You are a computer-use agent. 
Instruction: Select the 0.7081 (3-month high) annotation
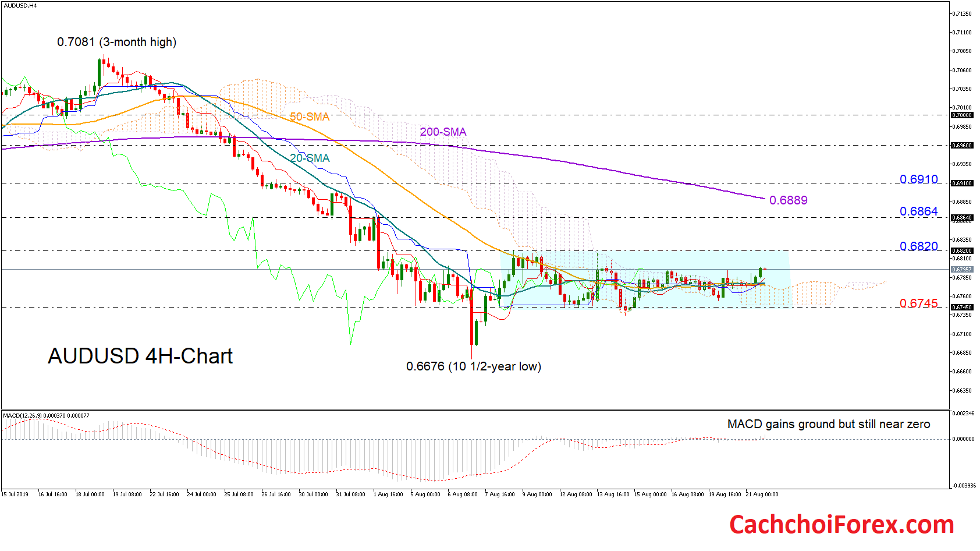116,42
